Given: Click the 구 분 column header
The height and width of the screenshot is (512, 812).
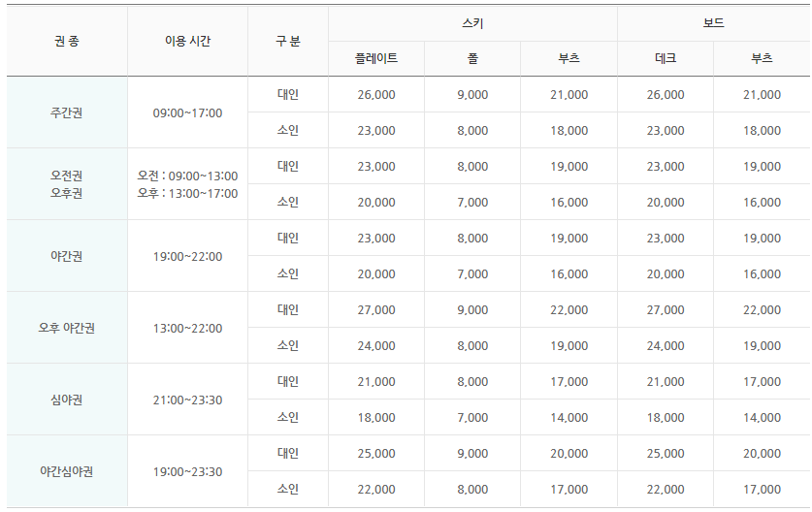Looking at the screenshot, I should [288, 41].
